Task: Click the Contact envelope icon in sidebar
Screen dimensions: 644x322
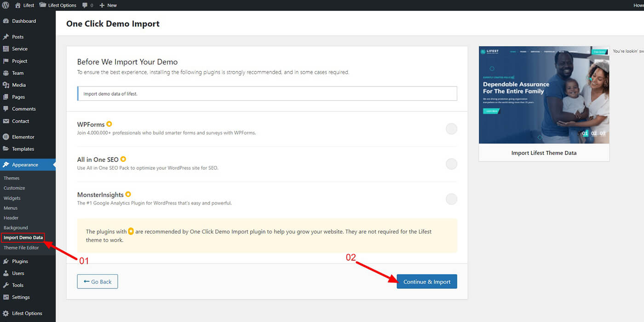Action: coord(6,121)
